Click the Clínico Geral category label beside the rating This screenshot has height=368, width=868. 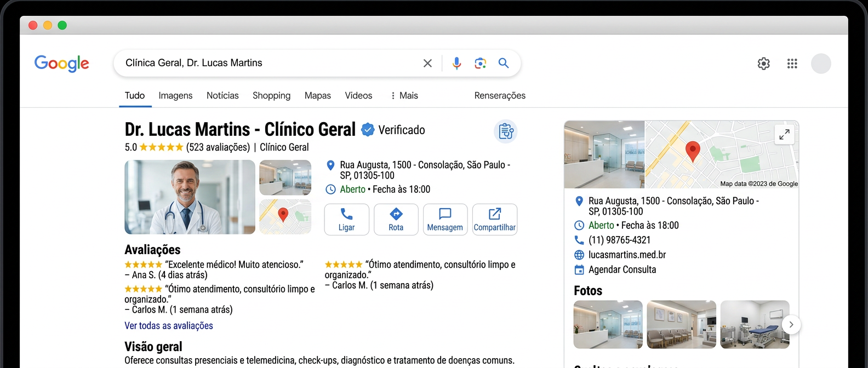pos(284,147)
